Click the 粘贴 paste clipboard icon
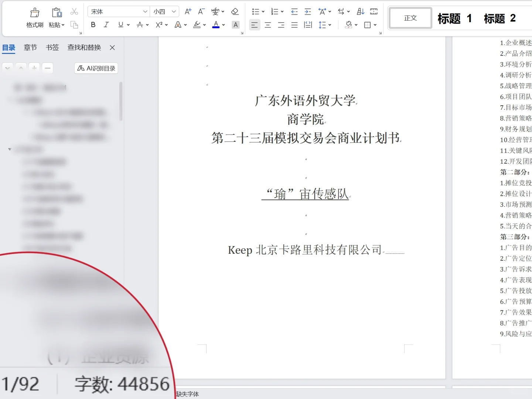Image resolution: width=532 pixels, height=399 pixels. point(57,13)
